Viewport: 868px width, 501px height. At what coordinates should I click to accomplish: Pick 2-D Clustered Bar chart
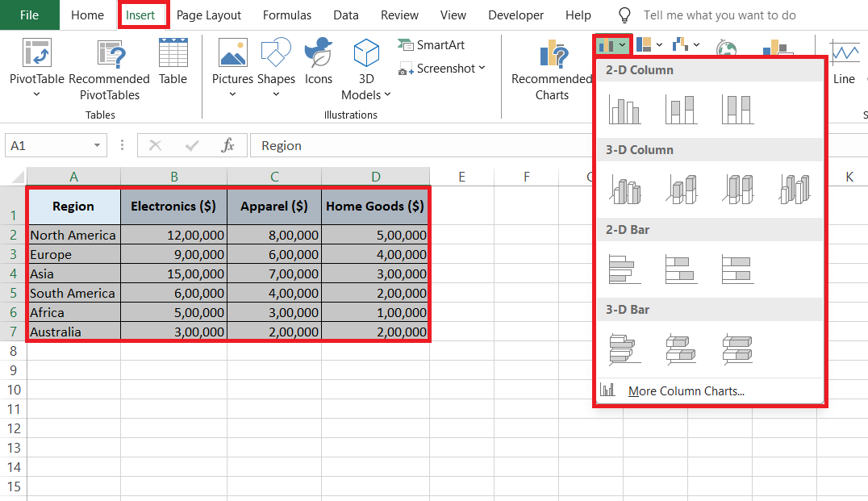point(624,269)
